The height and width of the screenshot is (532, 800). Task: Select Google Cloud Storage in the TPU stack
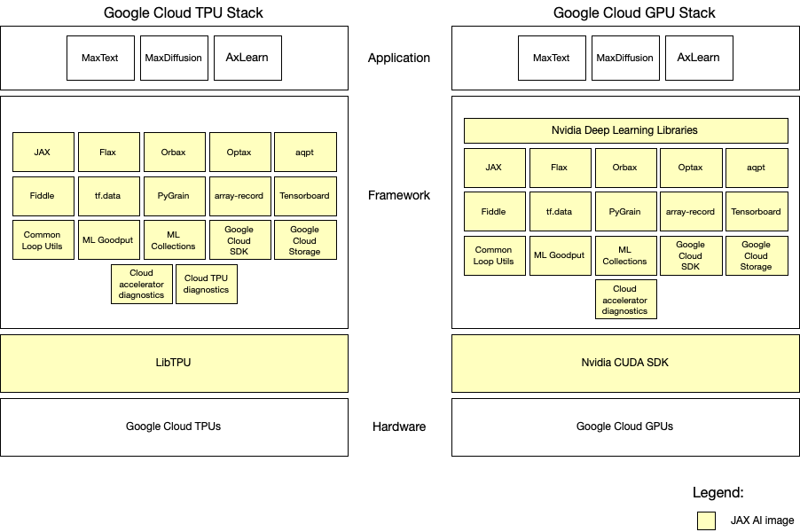pyautogui.click(x=305, y=239)
